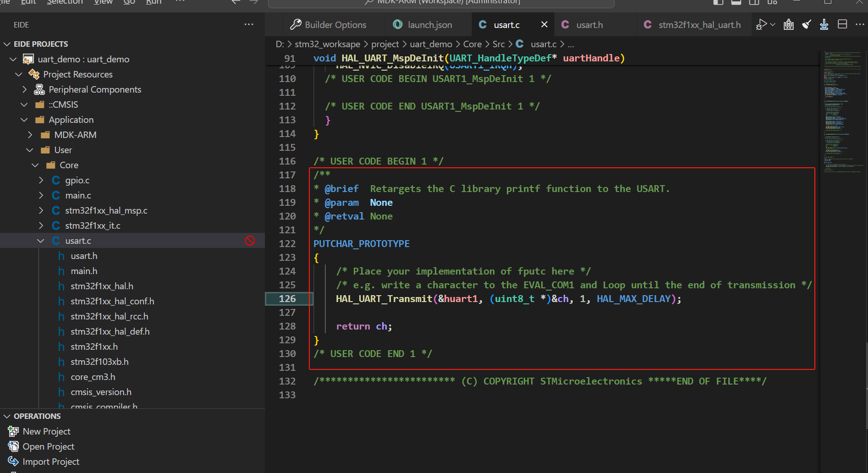Open stm32f1xx_hal_def.h in the tree
Screen dimensions: 868x473
(110, 331)
